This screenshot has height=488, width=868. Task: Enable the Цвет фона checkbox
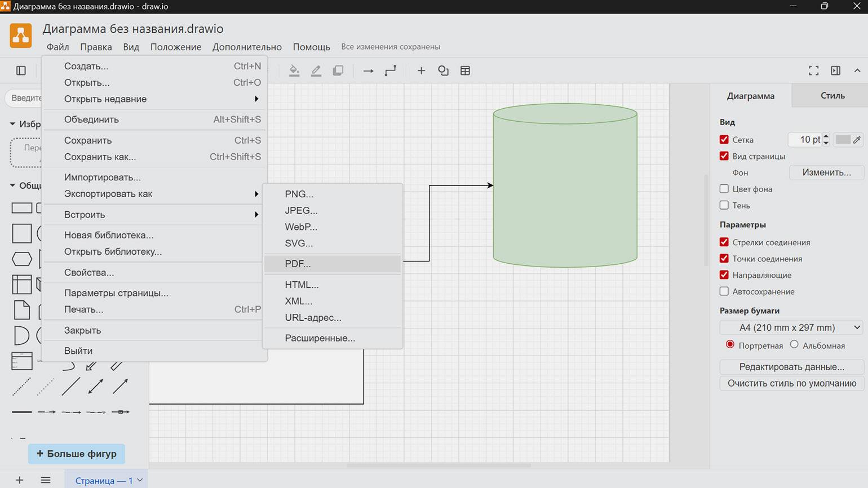(x=724, y=189)
